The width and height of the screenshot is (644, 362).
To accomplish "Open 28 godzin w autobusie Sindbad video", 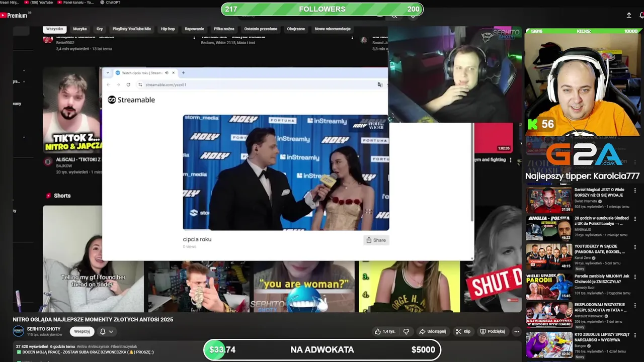I will click(602, 221).
